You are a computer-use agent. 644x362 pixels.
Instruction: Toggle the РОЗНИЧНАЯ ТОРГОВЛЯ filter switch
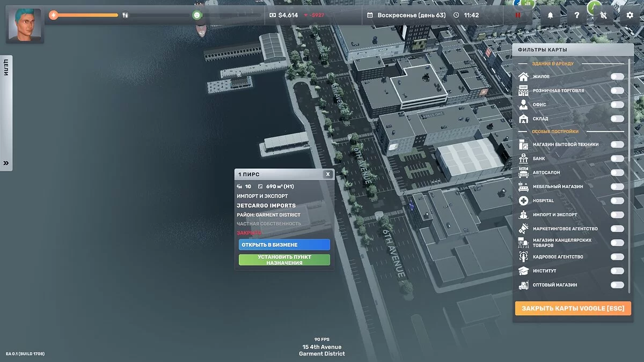[617, 91]
